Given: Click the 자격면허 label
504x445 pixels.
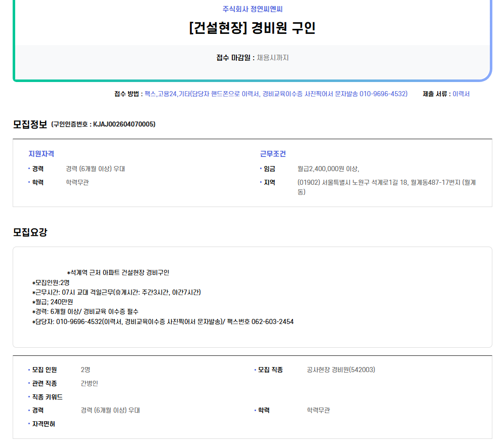Looking at the screenshot, I should coord(43,424).
